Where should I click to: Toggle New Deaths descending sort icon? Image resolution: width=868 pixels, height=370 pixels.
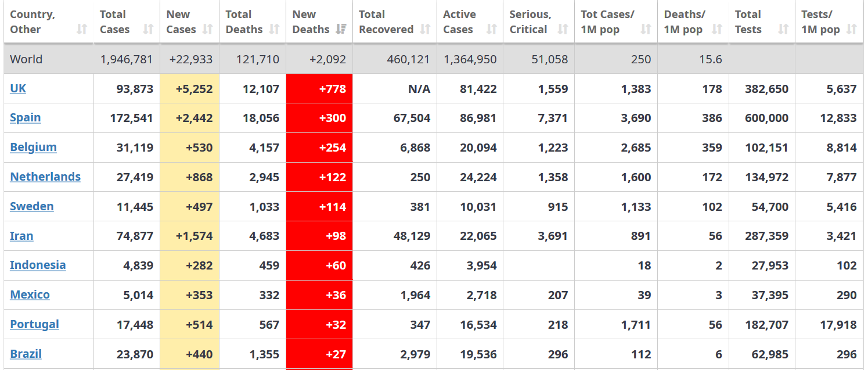(x=341, y=30)
